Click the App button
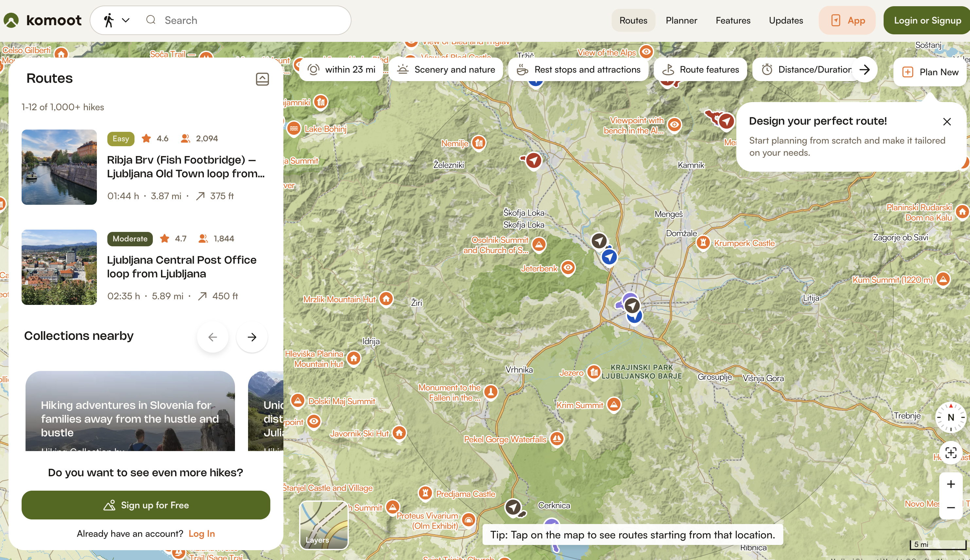The image size is (970, 560). click(847, 20)
